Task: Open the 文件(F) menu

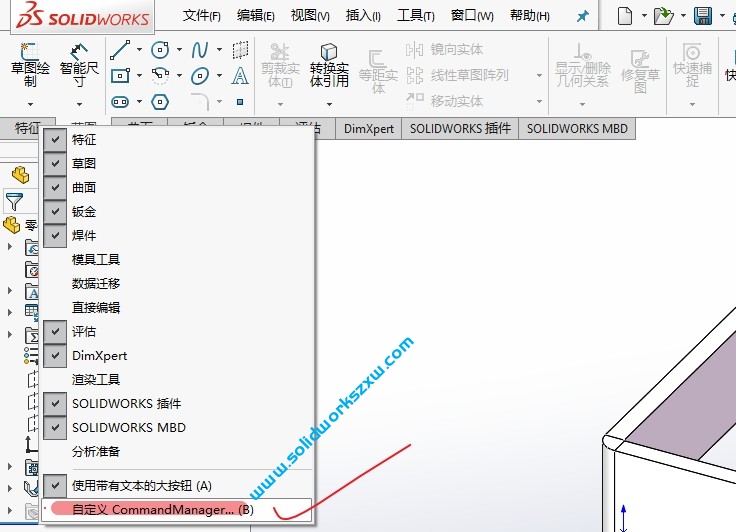Action: pyautogui.click(x=201, y=16)
